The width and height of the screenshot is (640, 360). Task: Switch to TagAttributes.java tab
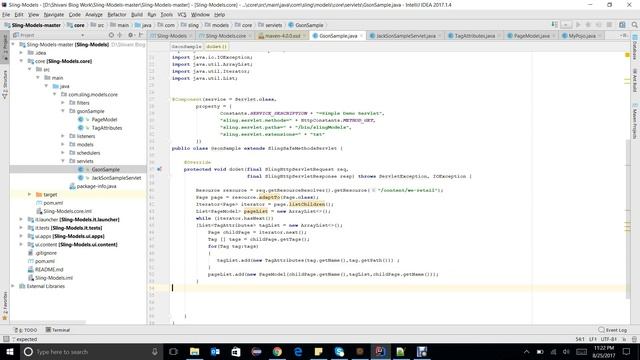tap(474, 36)
